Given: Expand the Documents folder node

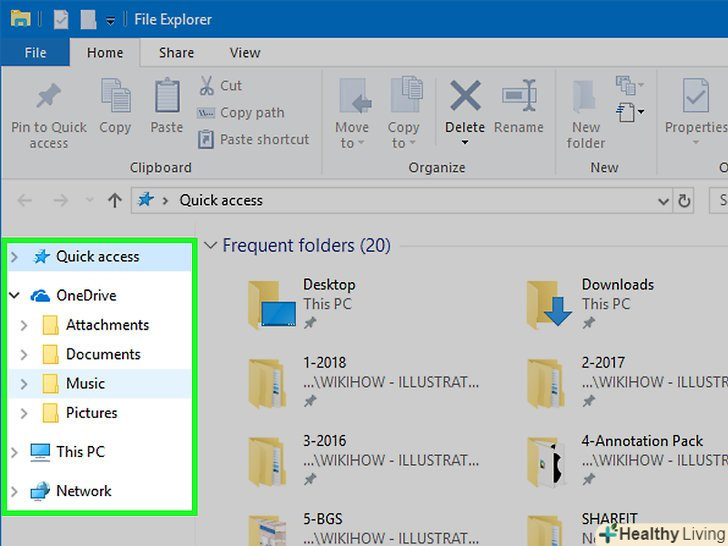Looking at the screenshot, I should (24, 355).
